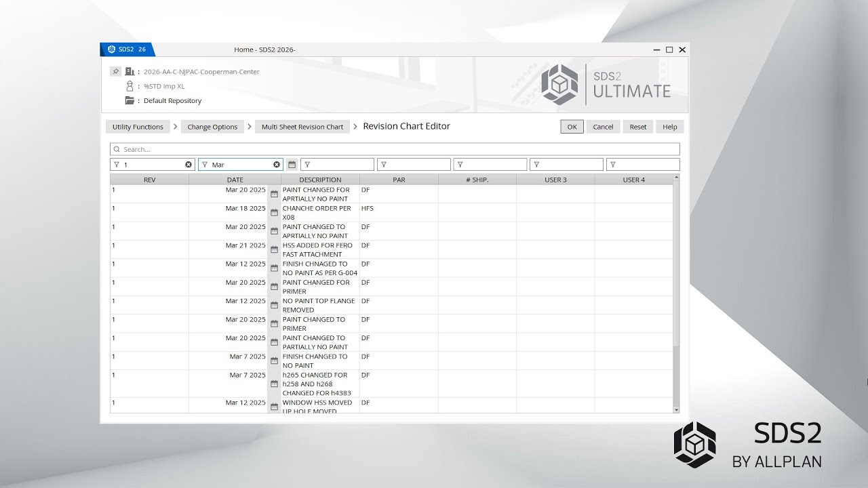Click the building icon next to 2026-AA-C-NJPAC-Cooperman-Center
The image size is (868, 488).
(130, 71)
